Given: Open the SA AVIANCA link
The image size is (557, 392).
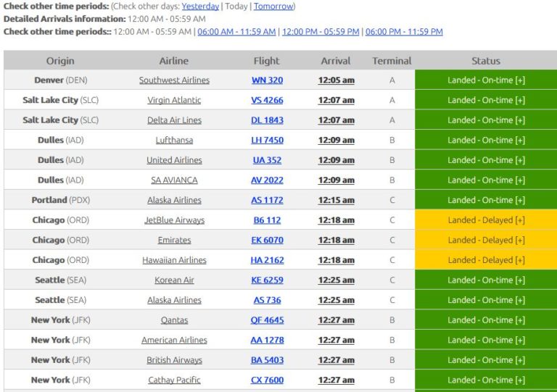Looking at the screenshot, I should pyautogui.click(x=174, y=180).
